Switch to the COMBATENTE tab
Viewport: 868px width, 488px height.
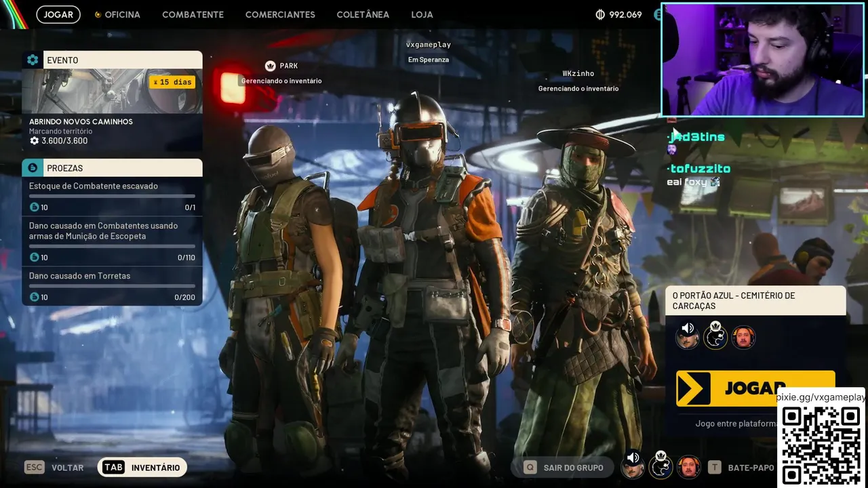pos(193,14)
